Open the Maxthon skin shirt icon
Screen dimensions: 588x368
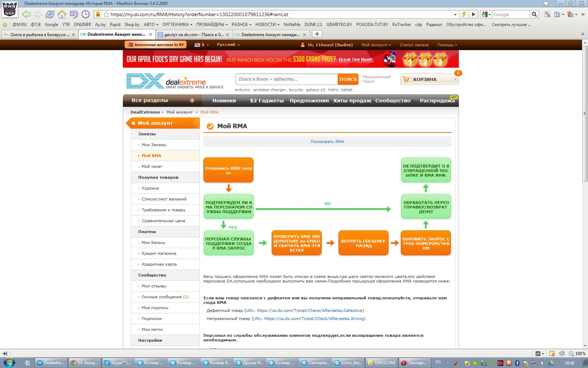546,4
